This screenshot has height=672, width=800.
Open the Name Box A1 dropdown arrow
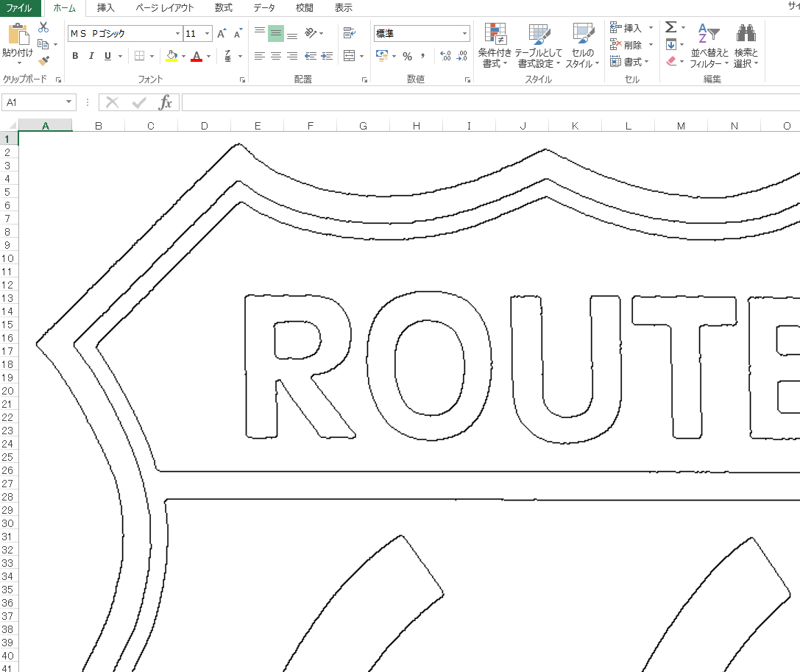pos(68,102)
